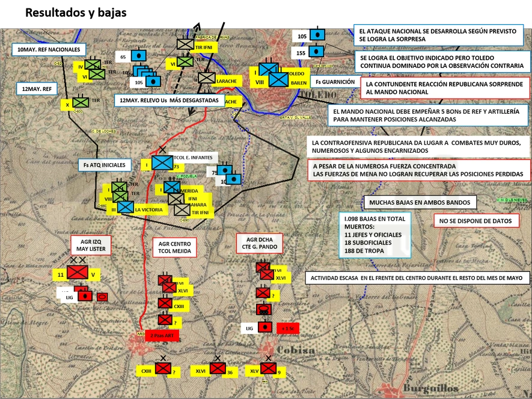Select the blue unit icon beside TCOL E. INFANTES
Viewport: 532px width, 399px height.
[x=162, y=162]
